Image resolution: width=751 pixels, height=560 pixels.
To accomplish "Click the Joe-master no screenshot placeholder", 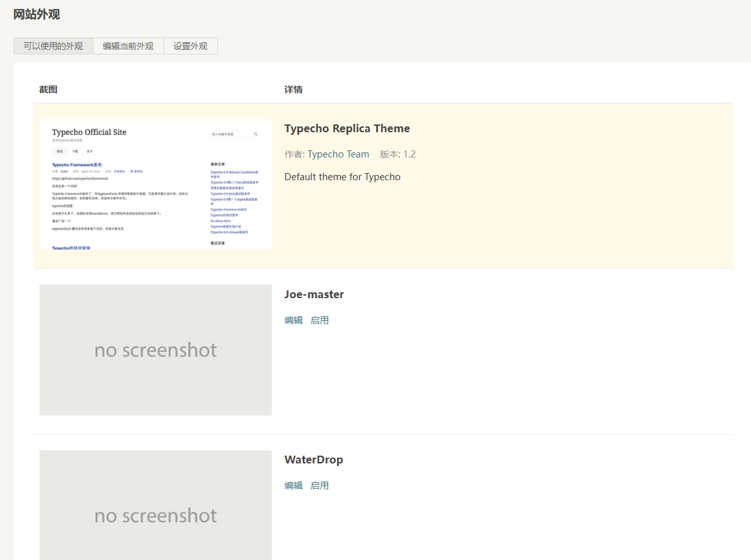I will click(156, 350).
